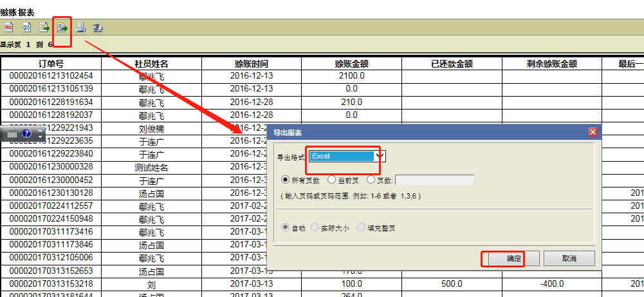This screenshot has width=644, height=297.
Task: Click order number 00002016122922​3840 cell
Action: (51, 154)
